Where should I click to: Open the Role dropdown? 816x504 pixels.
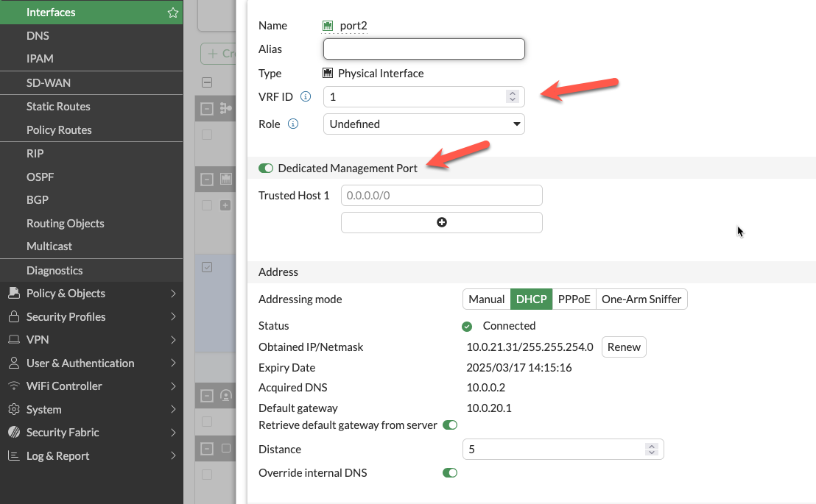click(x=423, y=124)
